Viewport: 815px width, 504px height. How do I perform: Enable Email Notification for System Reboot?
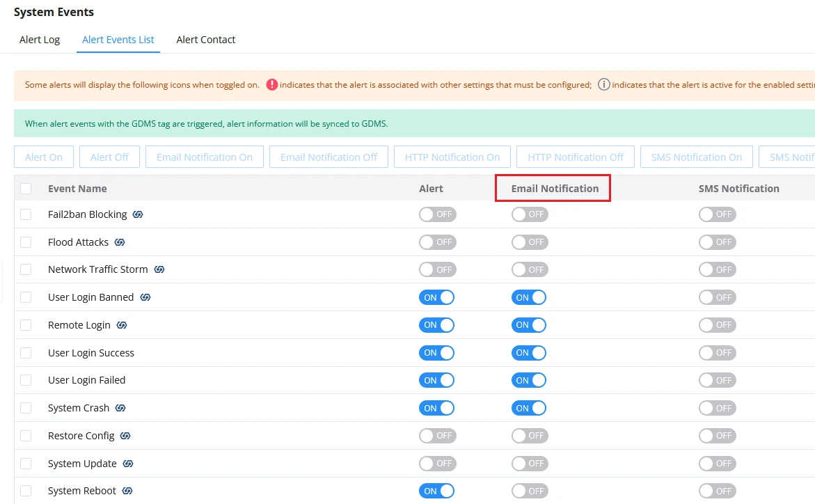[530, 491]
